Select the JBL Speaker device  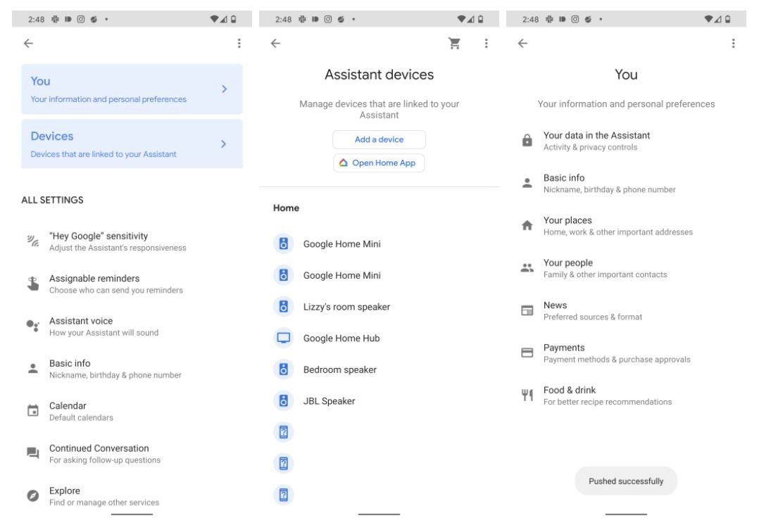pos(329,401)
